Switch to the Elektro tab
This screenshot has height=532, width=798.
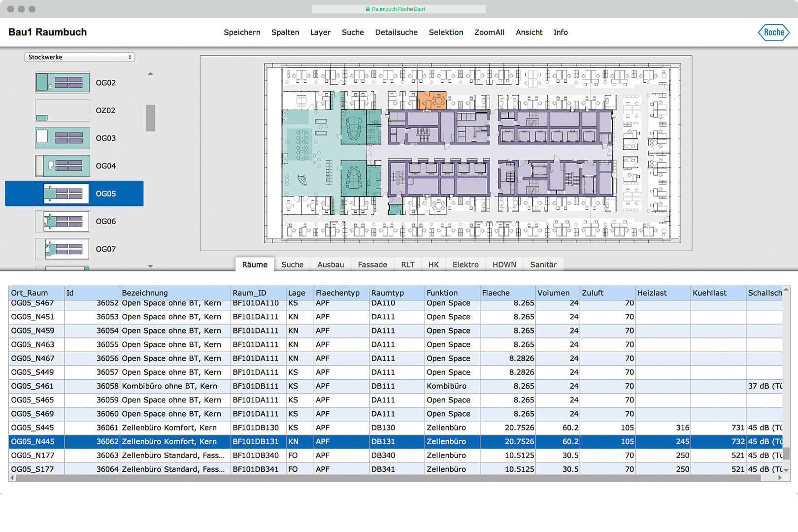click(x=465, y=265)
